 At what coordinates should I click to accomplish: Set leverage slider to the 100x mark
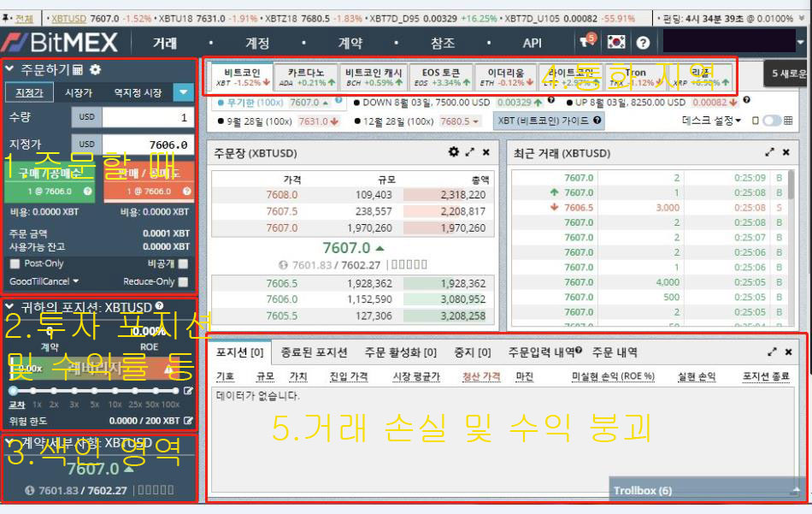coord(175,391)
